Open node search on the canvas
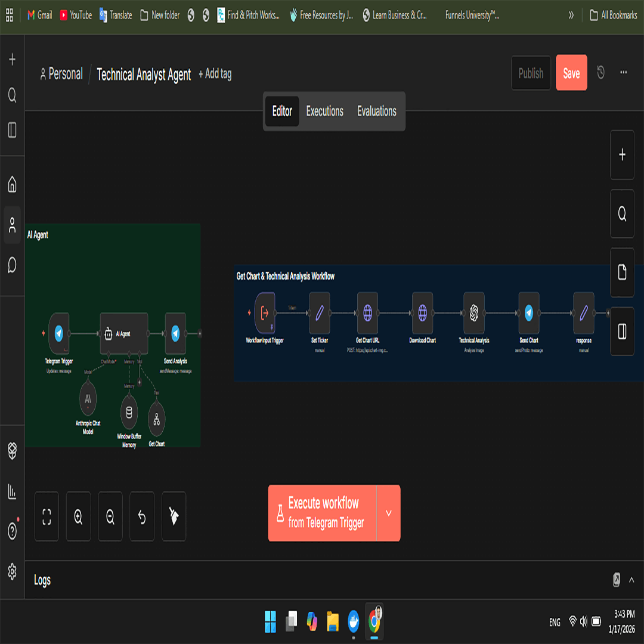This screenshot has width=644, height=644. click(622, 213)
